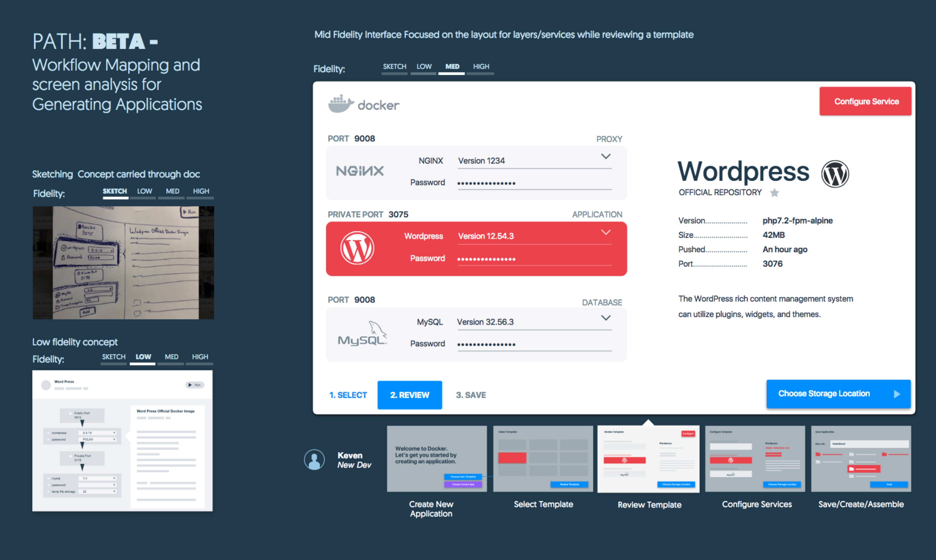This screenshot has width=936, height=560.
Task: Click the 'DATABASE' label
Action: pyautogui.click(x=602, y=303)
